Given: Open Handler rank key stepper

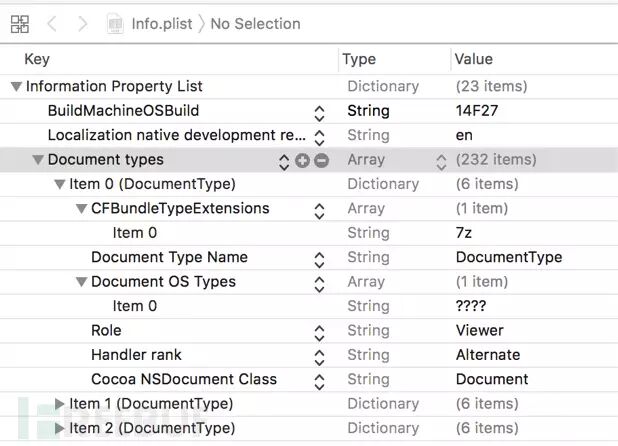Looking at the screenshot, I should pyautogui.click(x=319, y=355).
